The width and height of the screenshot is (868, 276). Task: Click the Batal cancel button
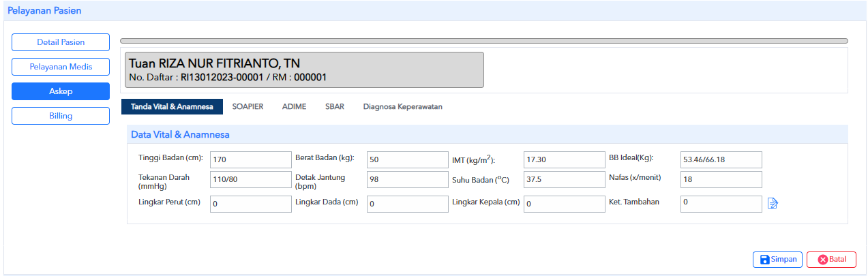[831, 260]
